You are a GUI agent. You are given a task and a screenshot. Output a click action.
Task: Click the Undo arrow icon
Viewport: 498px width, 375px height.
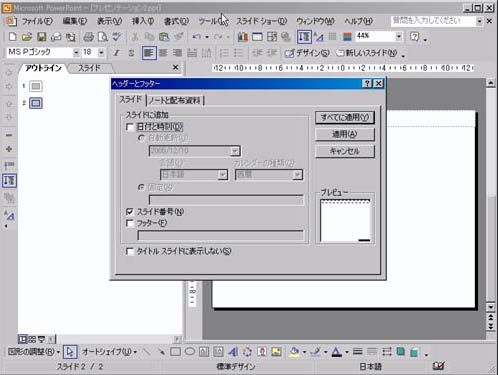point(196,37)
